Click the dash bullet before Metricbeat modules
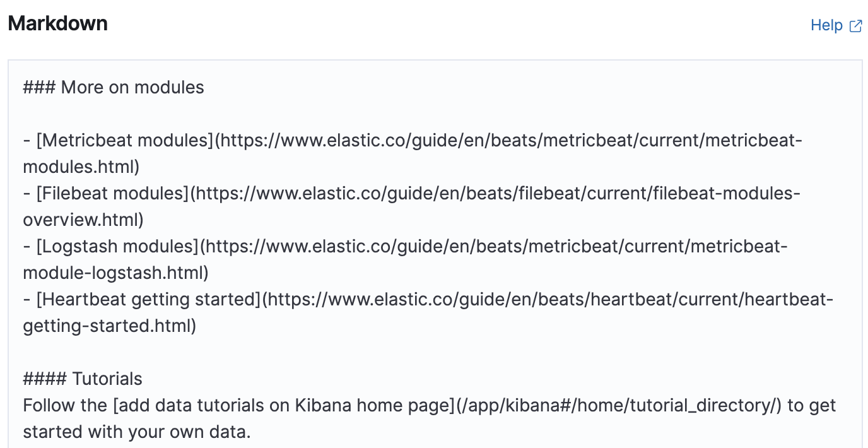 click(x=27, y=140)
